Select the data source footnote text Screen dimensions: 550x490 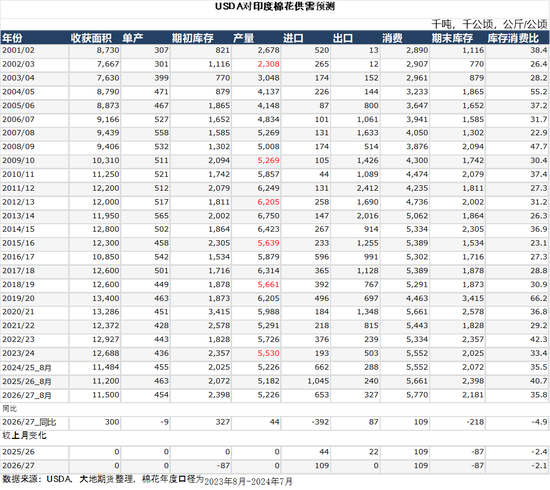[147, 480]
